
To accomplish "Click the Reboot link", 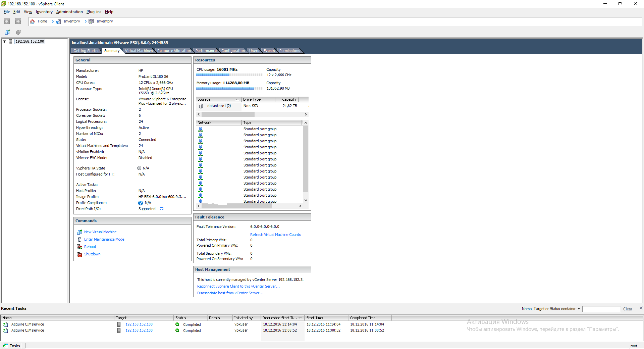I will tap(90, 247).
